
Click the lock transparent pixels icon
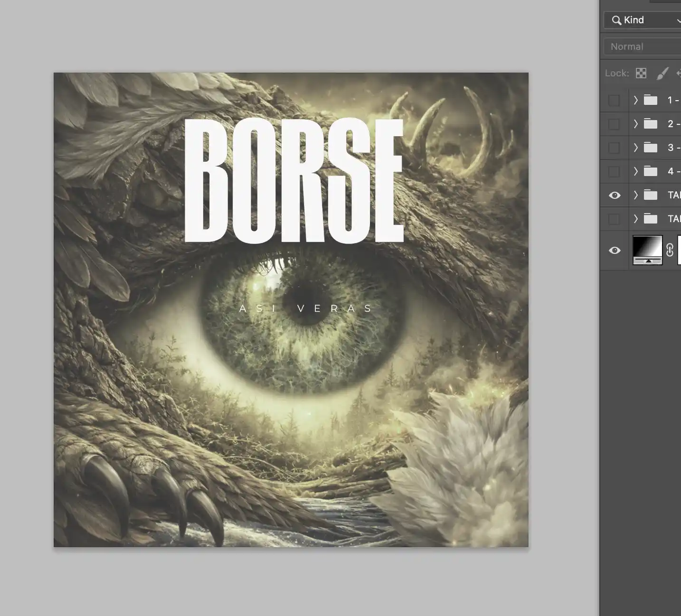pyautogui.click(x=641, y=73)
